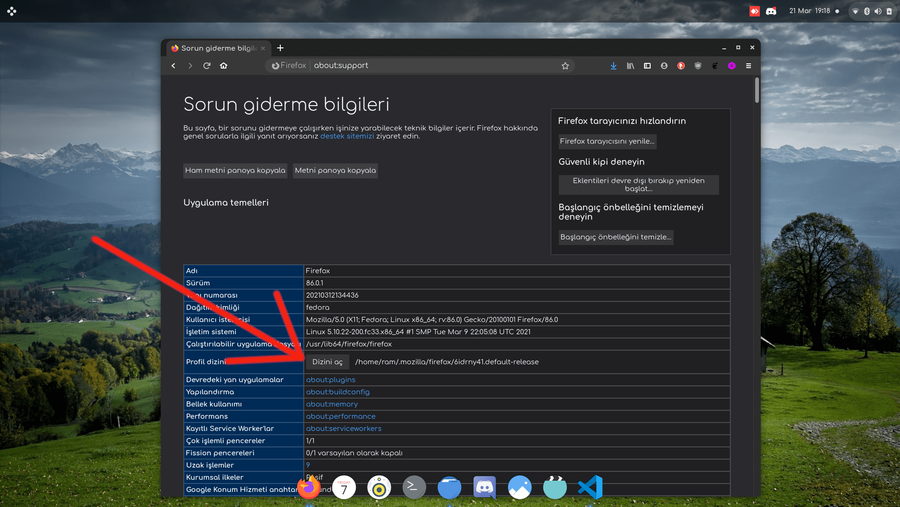Click Başlangıç önbelleğini temizle button
This screenshot has width=900, height=507.
(616, 237)
